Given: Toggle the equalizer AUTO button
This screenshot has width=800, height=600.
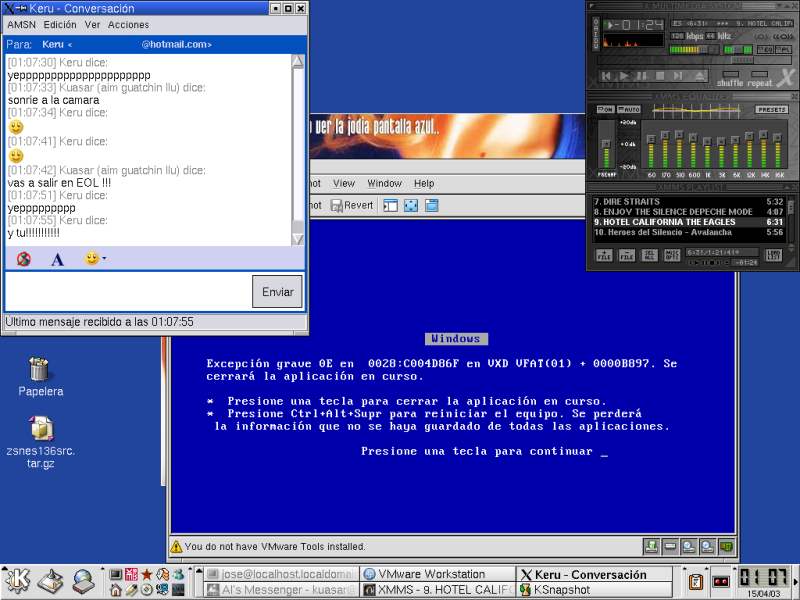Looking at the screenshot, I should click(629, 110).
